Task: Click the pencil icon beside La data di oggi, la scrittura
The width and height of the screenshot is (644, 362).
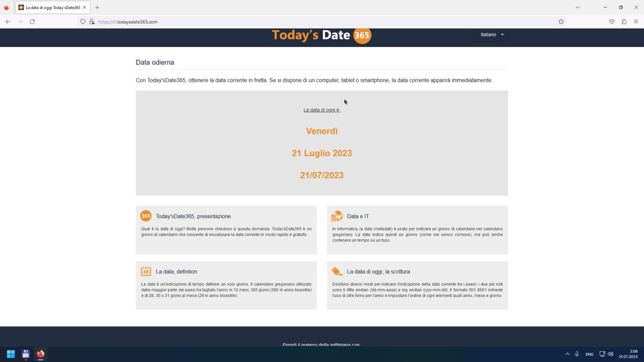Action: point(337,271)
